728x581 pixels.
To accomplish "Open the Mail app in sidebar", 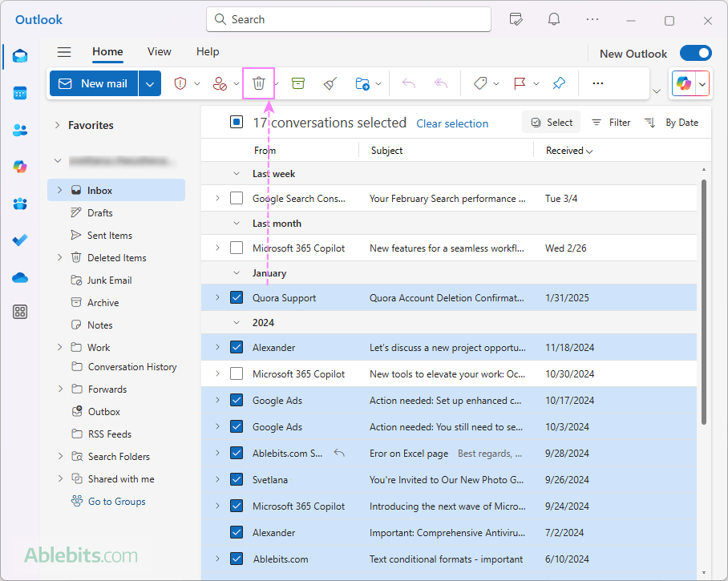I will point(20,57).
